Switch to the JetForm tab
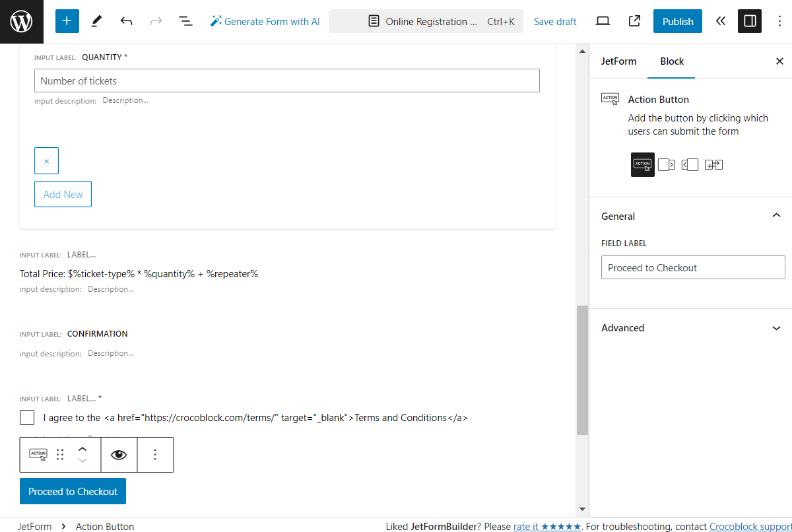Screen dimensions: 792x532 (619, 61)
